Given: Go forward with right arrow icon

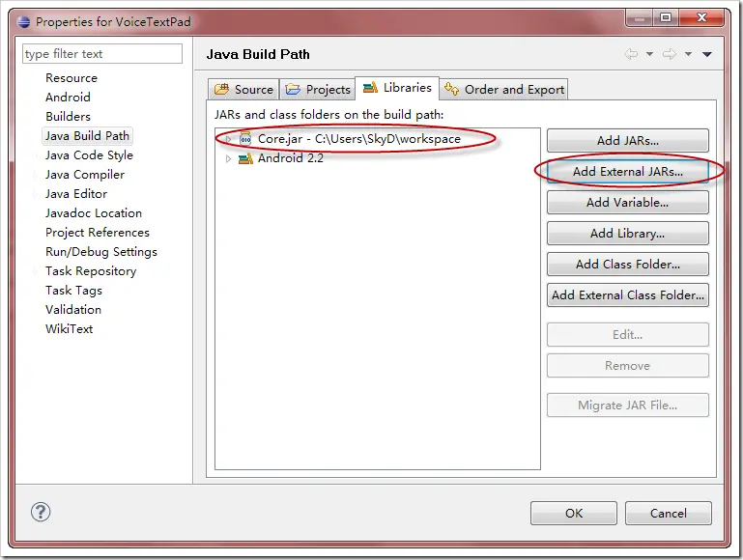Looking at the screenshot, I should pos(669,54).
